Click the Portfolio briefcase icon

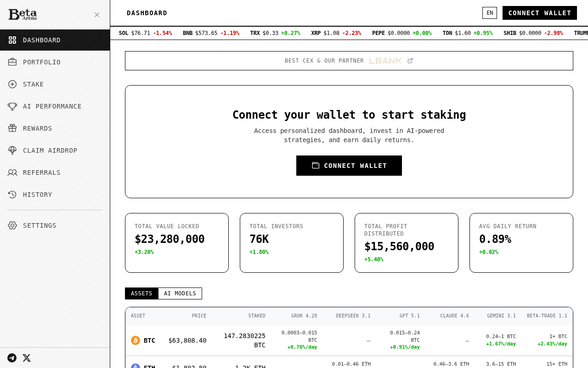pos(12,62)
